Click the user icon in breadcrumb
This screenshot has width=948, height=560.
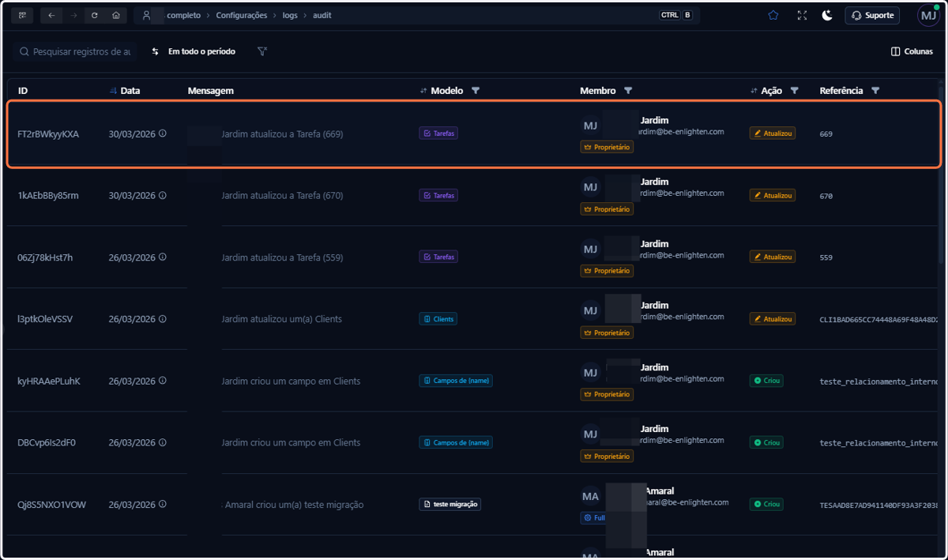click(147, 15)
